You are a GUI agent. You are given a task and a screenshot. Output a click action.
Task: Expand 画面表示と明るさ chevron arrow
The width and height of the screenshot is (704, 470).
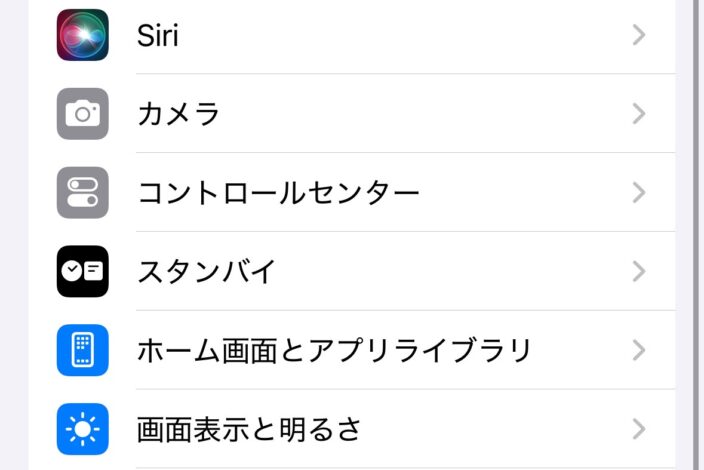(639, 429)
